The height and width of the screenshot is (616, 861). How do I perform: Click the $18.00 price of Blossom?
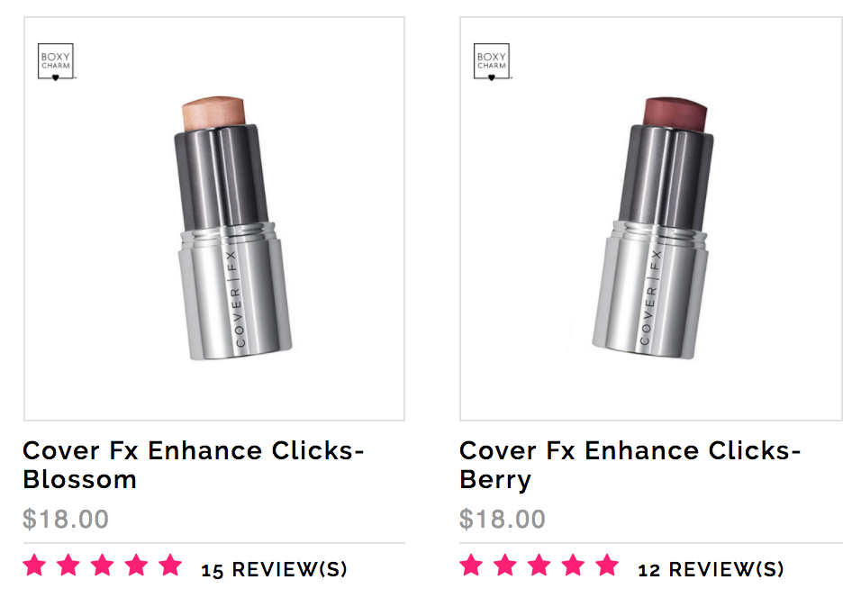tap(66, 519)
